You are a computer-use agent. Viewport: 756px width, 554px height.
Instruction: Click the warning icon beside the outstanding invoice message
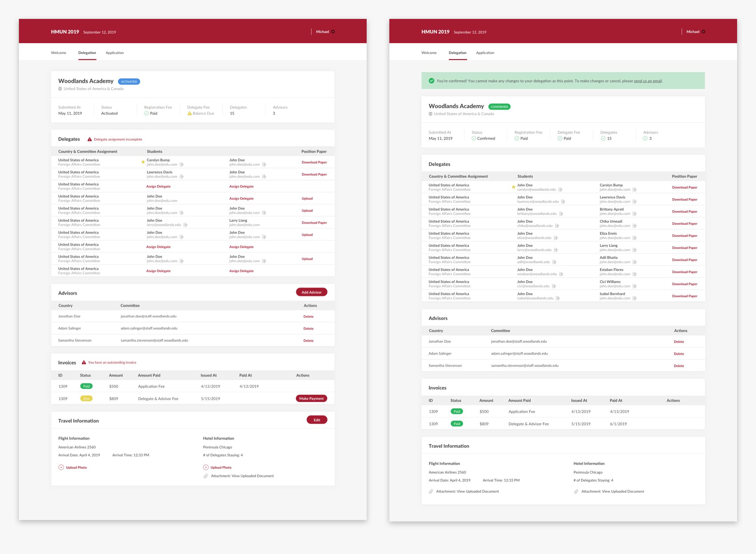click(x=84, y=362)
